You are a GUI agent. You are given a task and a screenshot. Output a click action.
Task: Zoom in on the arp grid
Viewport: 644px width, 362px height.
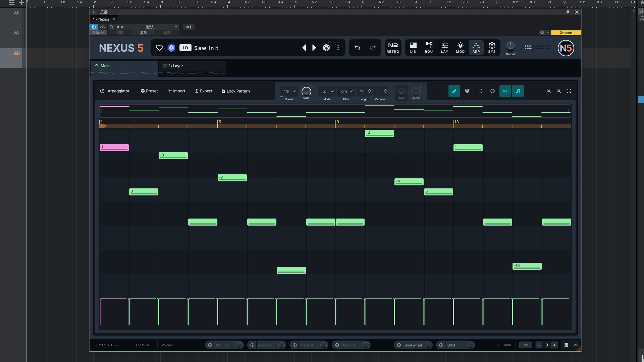[x=548, y=91]
